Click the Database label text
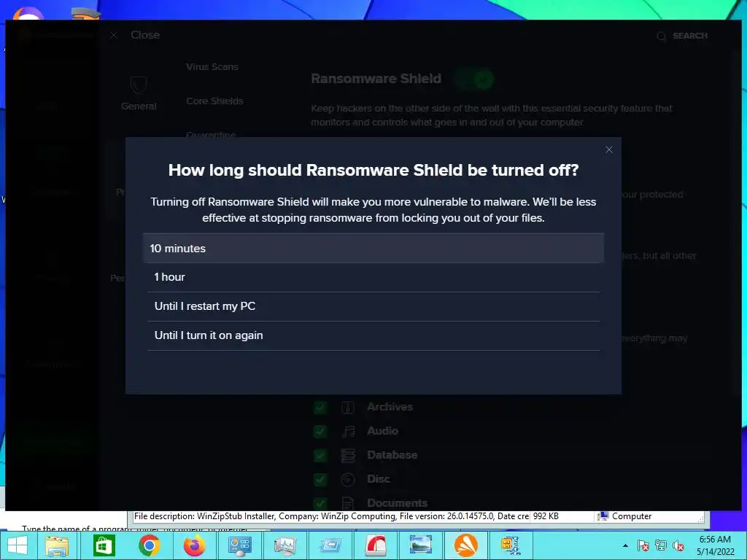Screen dimensions: 747x560 tap(392, 455)
